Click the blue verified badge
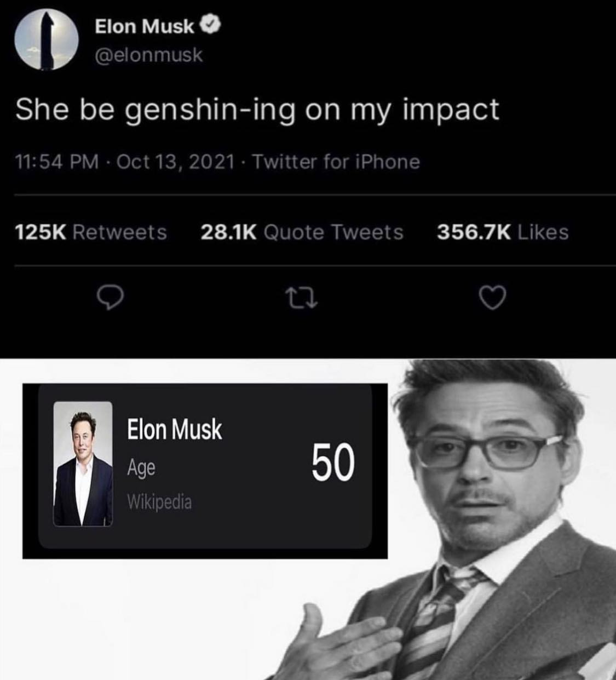 point(212,25)
